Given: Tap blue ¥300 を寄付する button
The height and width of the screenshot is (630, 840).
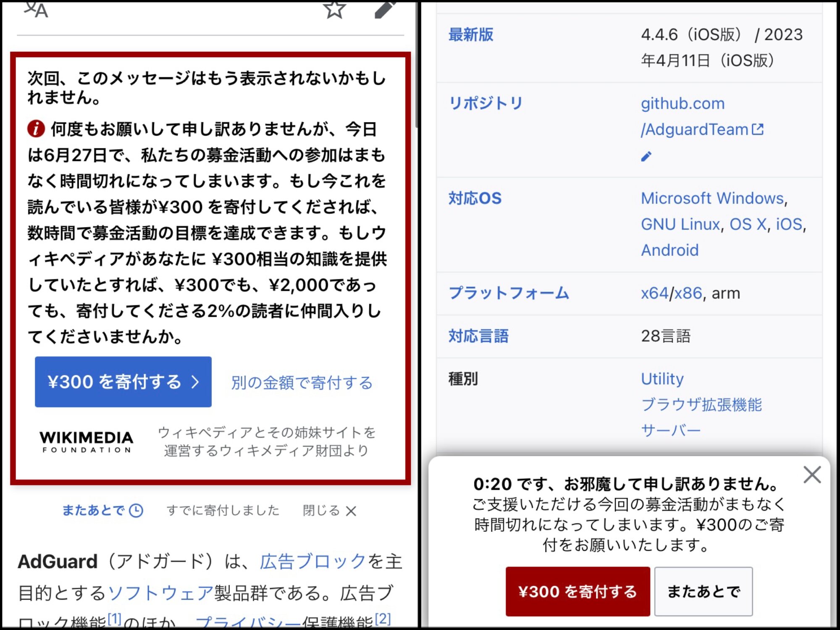Looking at the screenshot, I should [123, 382].
